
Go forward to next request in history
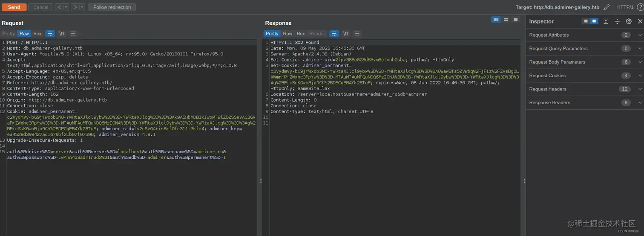tap(75, 7)
